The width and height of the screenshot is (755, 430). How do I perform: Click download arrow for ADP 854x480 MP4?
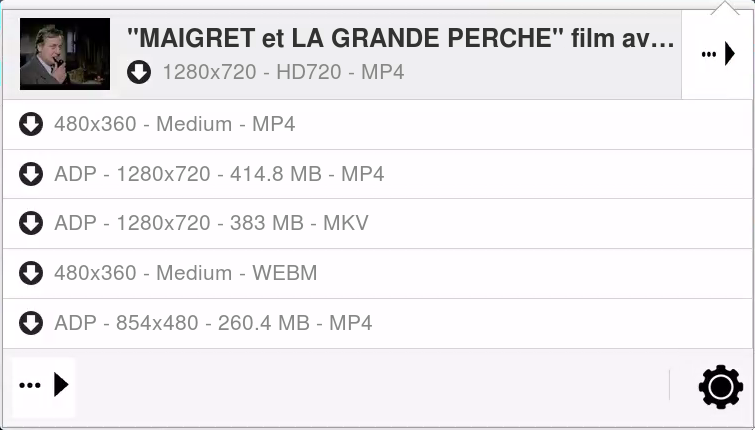point(31,323)
